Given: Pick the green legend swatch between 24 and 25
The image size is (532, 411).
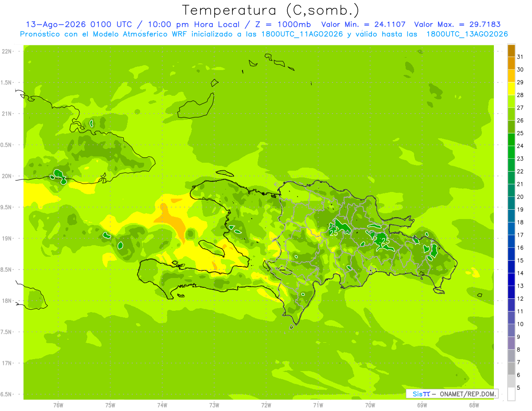Looking at the screenshot, I should point(511,140).
